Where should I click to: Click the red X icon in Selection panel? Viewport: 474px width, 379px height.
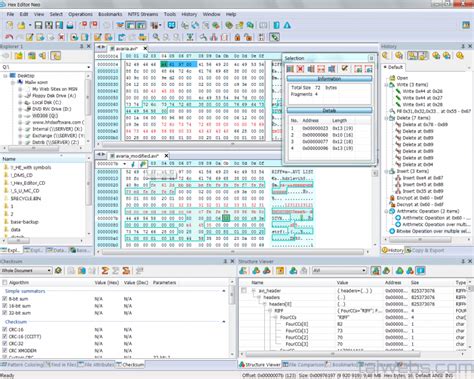(300, 69)
